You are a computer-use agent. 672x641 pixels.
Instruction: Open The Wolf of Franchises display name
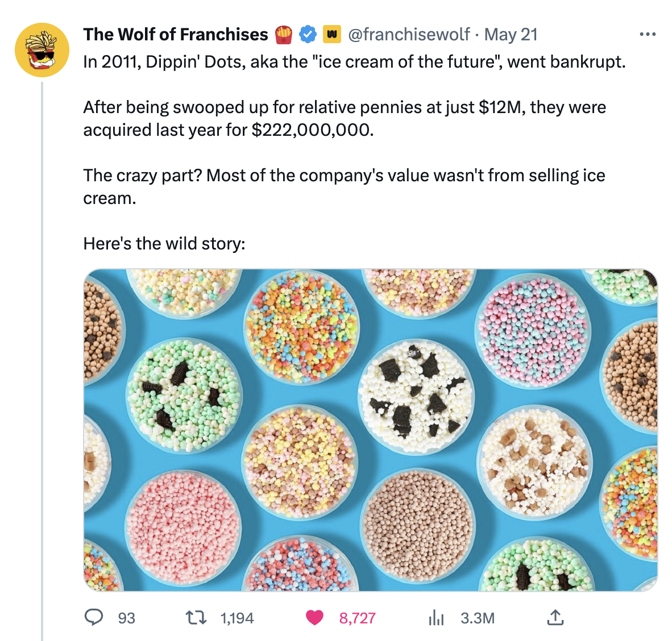pos(176,34)
